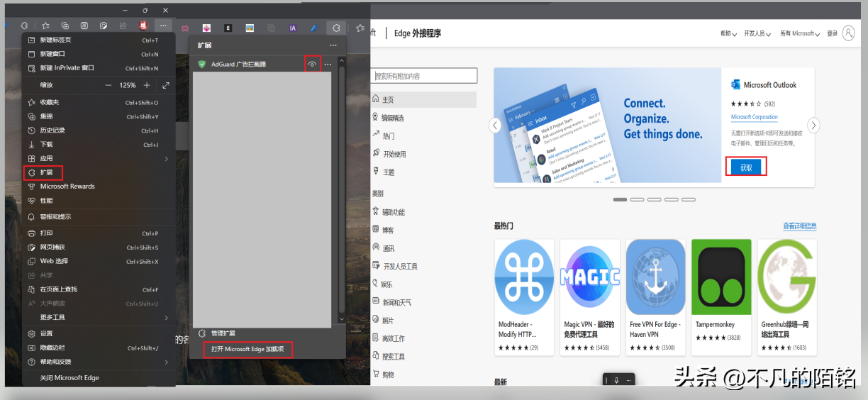Viewport: 868px width, 400px height.
Task: Select 扩展 menu item
Action: tap(99, 172)
